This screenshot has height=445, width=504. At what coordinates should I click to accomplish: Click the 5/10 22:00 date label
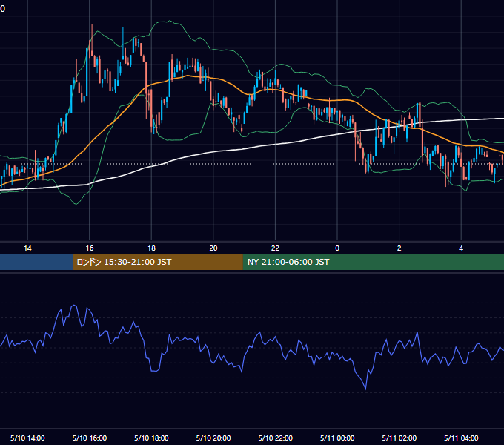276,438
